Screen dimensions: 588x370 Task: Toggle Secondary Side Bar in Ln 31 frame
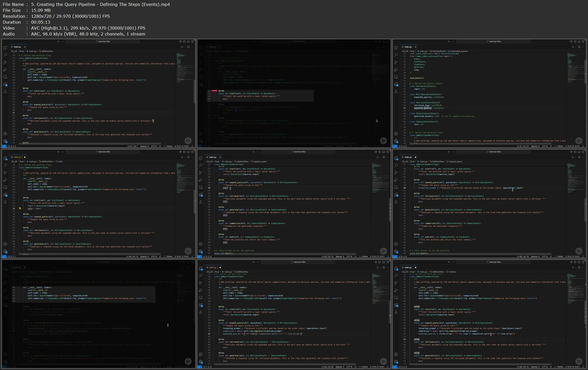click(x=583, y=41)
